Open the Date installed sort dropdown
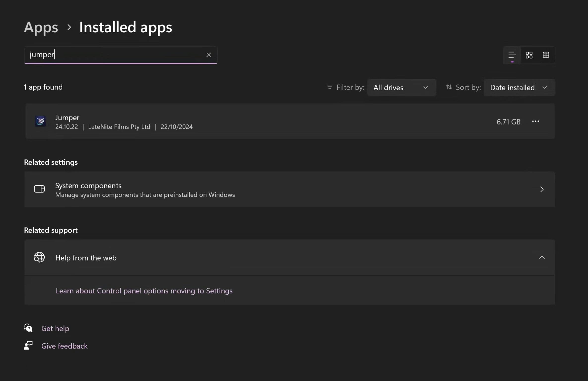The width and height of the screenshot is (588, 381). [519, 88]
